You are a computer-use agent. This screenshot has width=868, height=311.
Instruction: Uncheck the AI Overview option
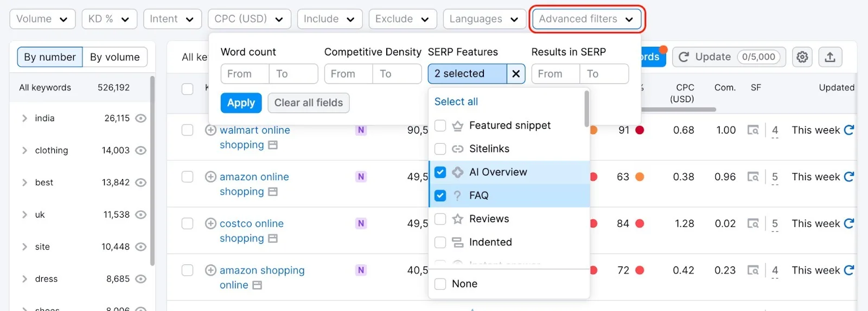(x=441, y=172)
